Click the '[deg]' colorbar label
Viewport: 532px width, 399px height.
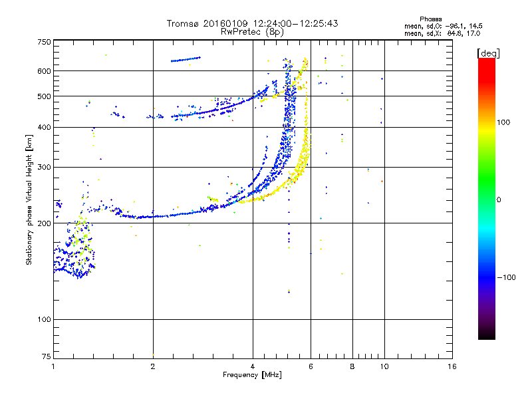tap(488, 53)
